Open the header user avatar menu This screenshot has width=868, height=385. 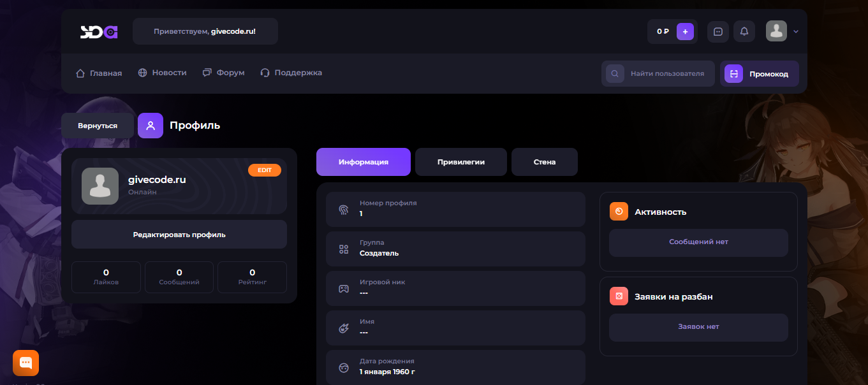[776, 31]
